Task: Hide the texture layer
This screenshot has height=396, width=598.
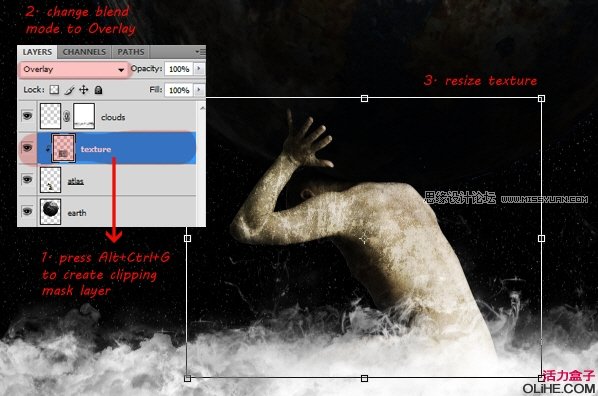Action: click(27, 148)
